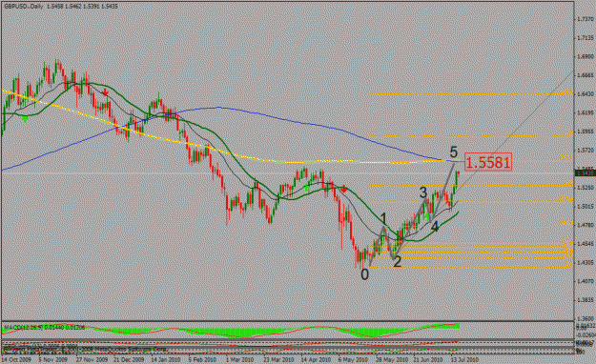Click the red down arrow near 27 Nov 2009
The image size is (596, 364).
coord(106,92)
